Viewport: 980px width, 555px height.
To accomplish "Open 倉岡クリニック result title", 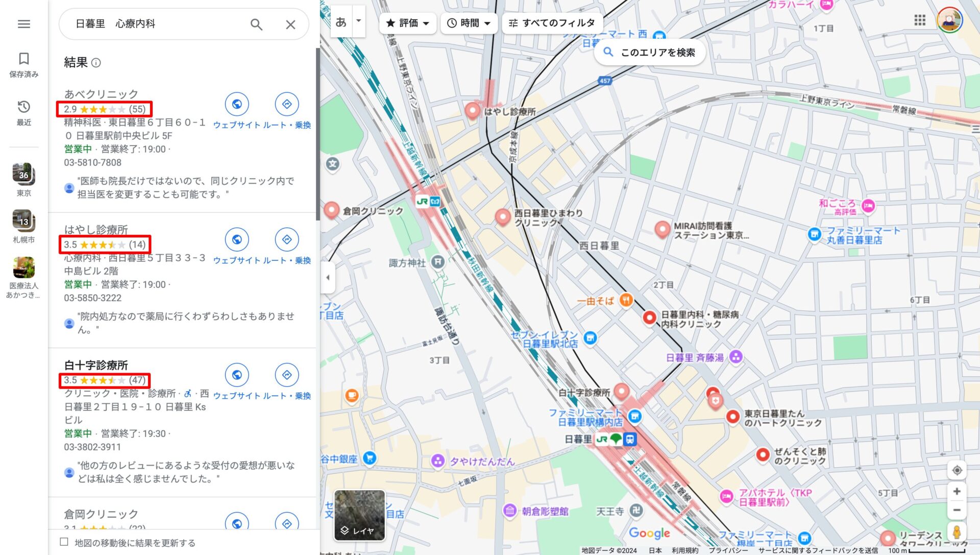I will (x=101, y=514).
